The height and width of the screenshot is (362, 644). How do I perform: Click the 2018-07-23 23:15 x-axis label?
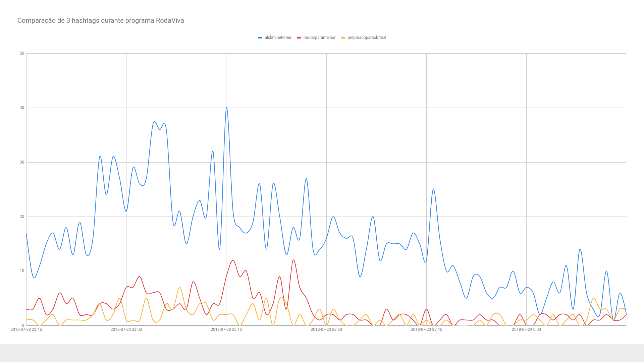226,329
